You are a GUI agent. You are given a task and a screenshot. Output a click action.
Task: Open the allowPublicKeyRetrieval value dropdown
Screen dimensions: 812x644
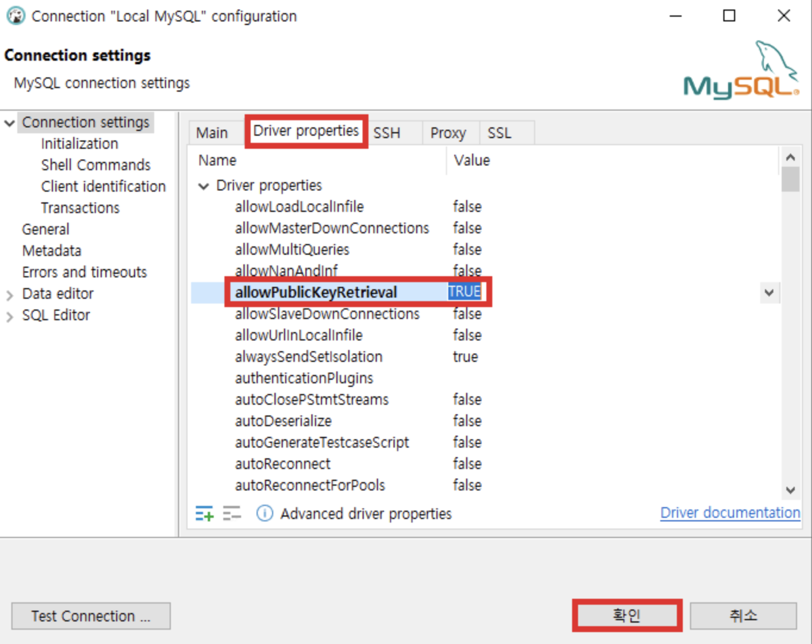pos(769,292)
